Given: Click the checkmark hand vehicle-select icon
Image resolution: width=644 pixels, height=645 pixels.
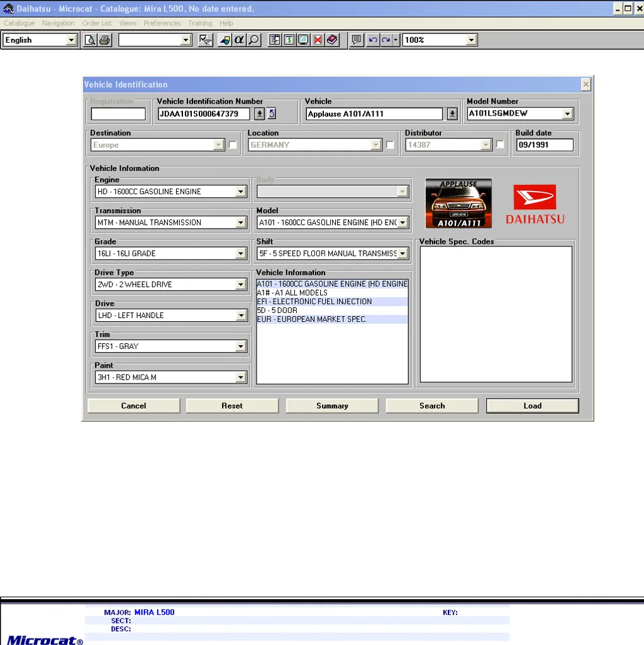Looking at the screenshot, I should [206, 40].
